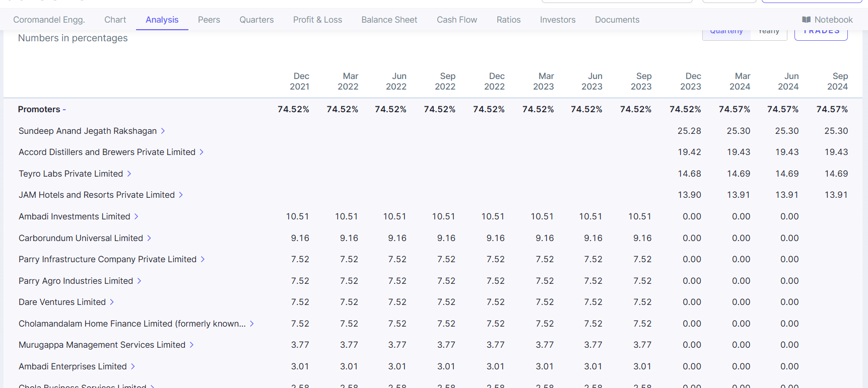Expand Sundeep Anand Jegath Rakshagan chevron
This screenshot has width=868, height=388.
(x=163, y=131)
